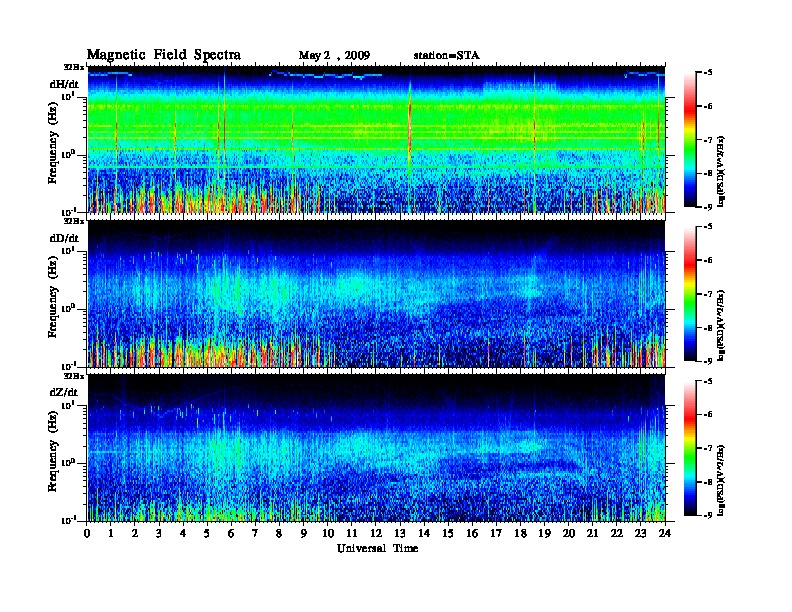Viewport: 792px width, 612px height.
Task: Click the "4" tick on Universal Time axis
Action: tap(183, 533)
